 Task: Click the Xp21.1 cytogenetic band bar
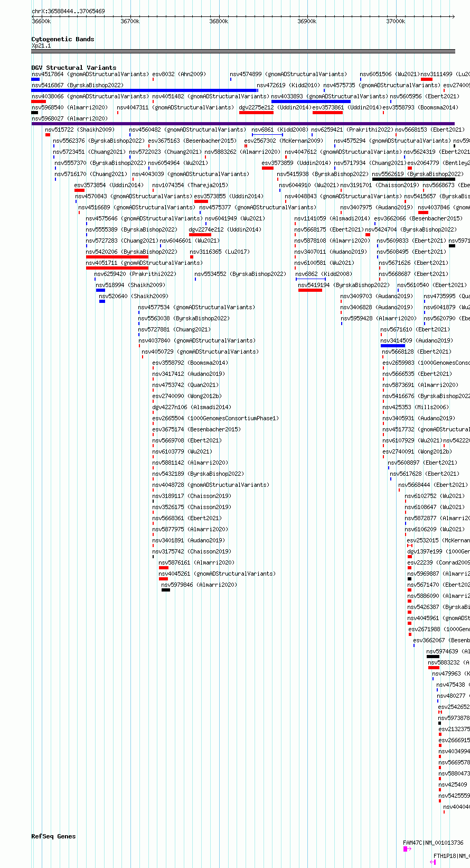click(243, 51)
